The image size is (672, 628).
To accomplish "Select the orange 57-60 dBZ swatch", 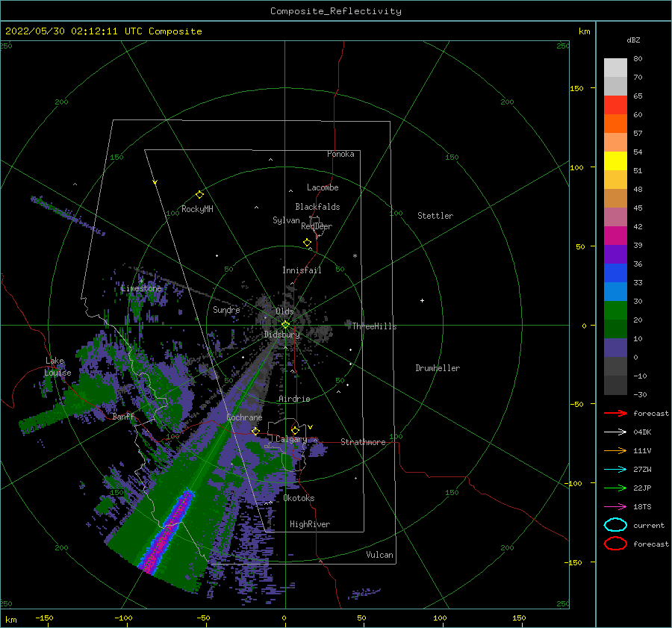I will pyautogui.click(x=615, y=124).
